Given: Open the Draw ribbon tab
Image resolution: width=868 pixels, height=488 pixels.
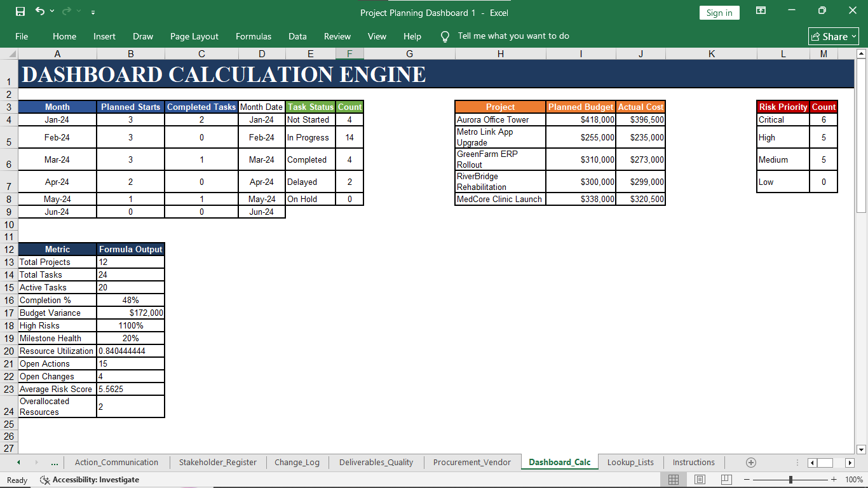Looking at the screenshot, I should point(143,36).
